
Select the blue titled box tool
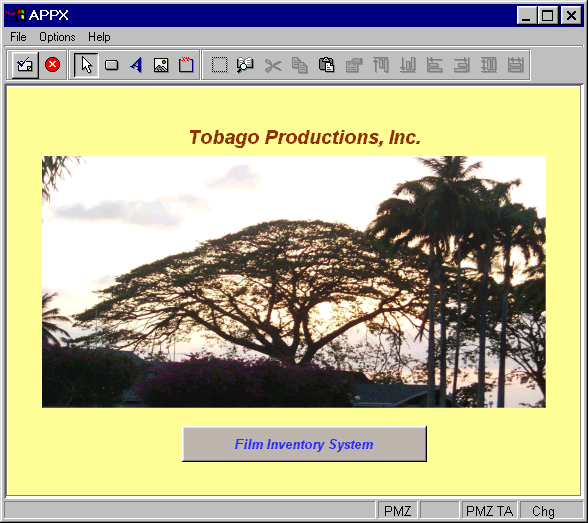pos(186,65)
